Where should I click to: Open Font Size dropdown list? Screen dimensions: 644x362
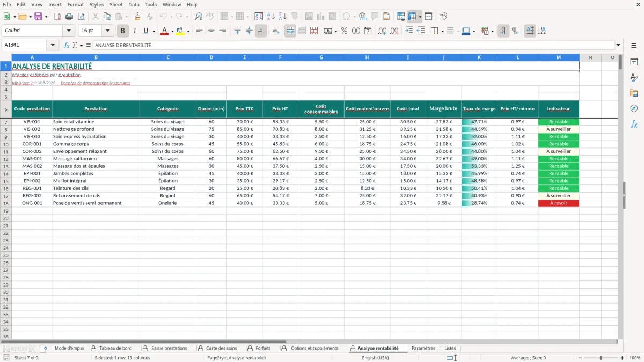107,31
